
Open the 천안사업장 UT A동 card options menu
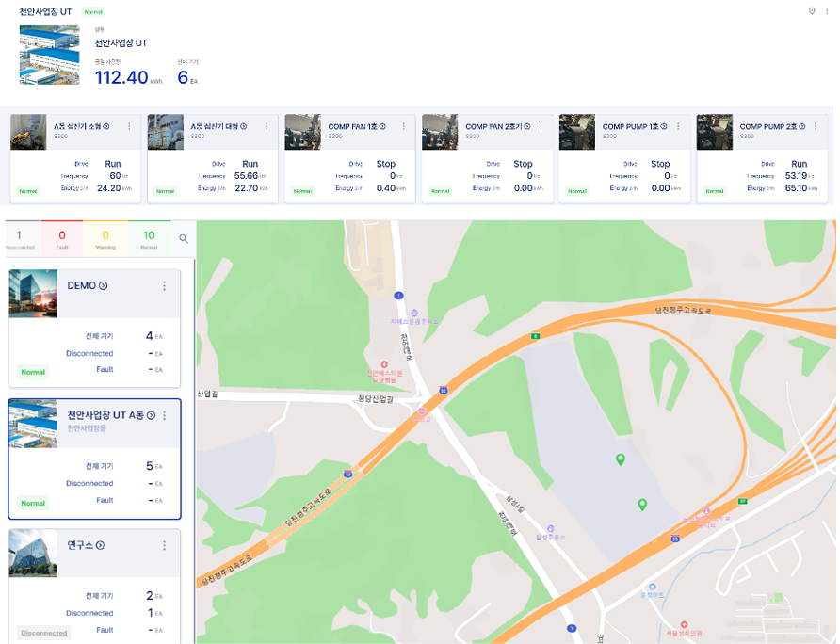coord(165,415)
